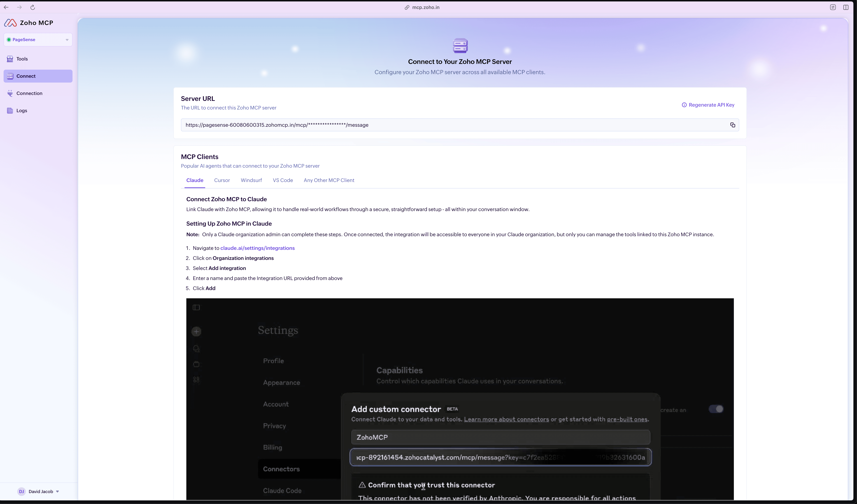
Task: Click the Server URL field
Action: click(x=460, y=125)
